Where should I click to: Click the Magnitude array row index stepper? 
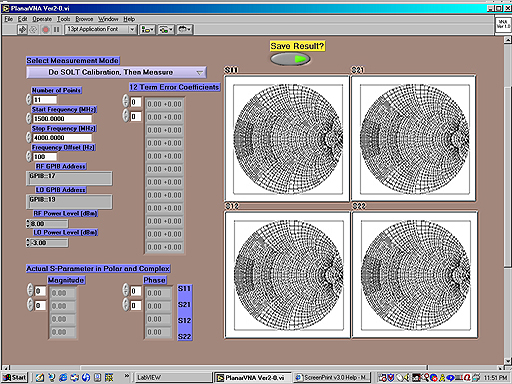[30, 290]
